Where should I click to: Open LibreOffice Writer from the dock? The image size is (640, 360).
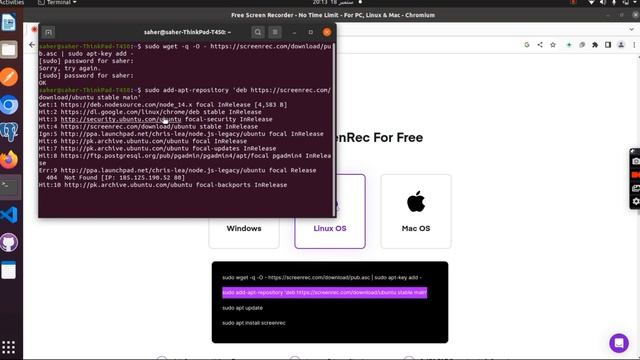[x=9, y=22]
